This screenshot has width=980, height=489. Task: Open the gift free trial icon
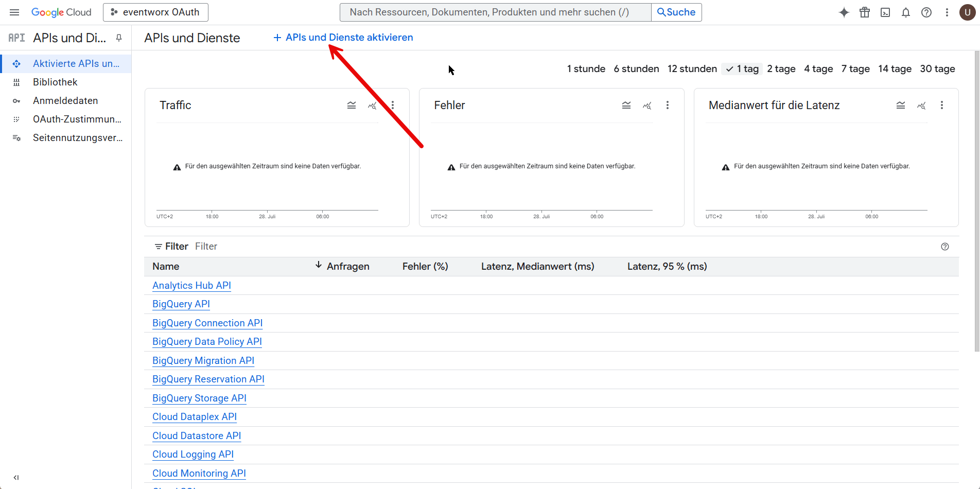pyautogui.click(x=865, y=12)
